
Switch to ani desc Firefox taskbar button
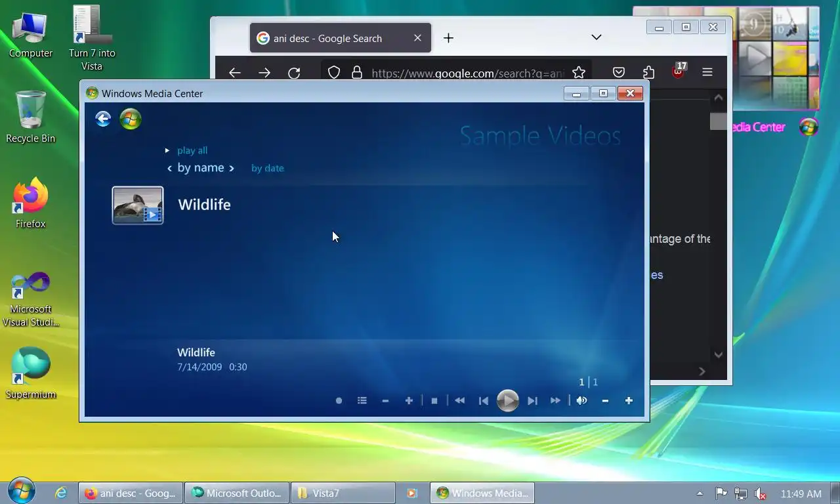131,493
